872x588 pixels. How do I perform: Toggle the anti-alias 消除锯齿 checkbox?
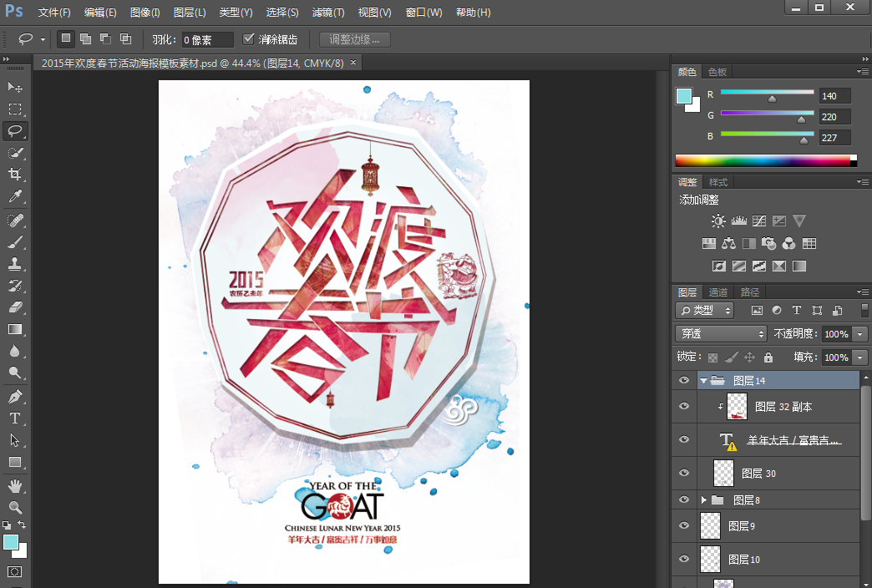tap(248, 39)
